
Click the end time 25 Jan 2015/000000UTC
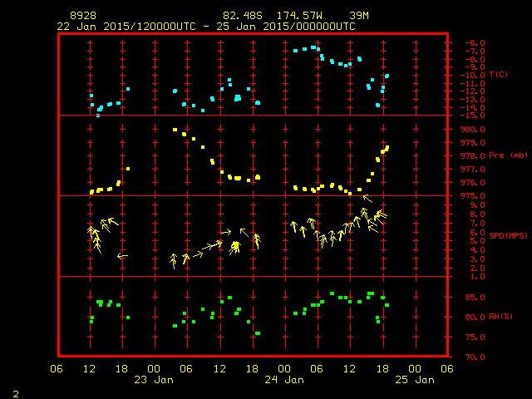286,27
